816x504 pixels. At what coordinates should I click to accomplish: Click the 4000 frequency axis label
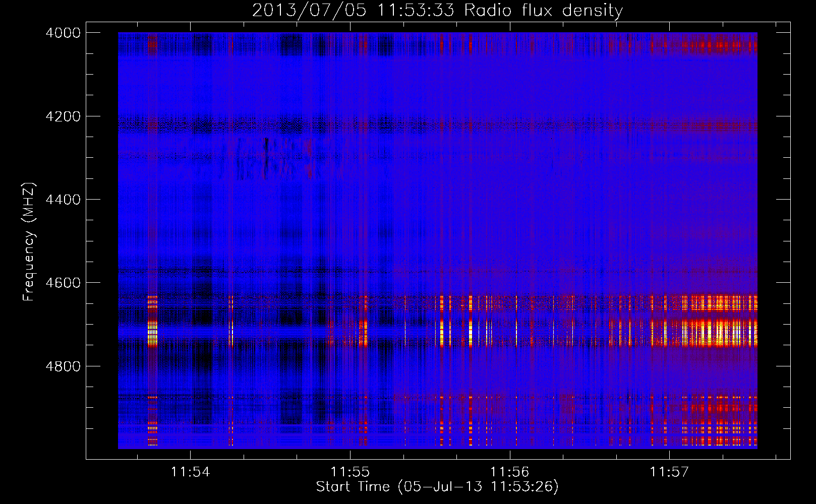[x=63, y=33]
